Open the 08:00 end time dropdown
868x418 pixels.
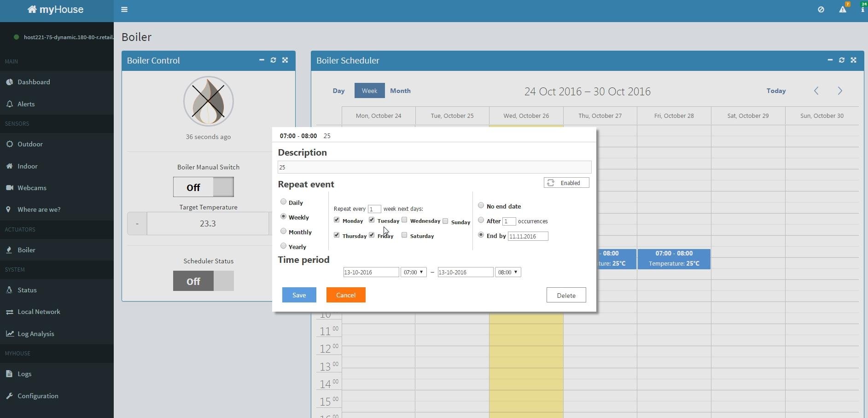507,272
